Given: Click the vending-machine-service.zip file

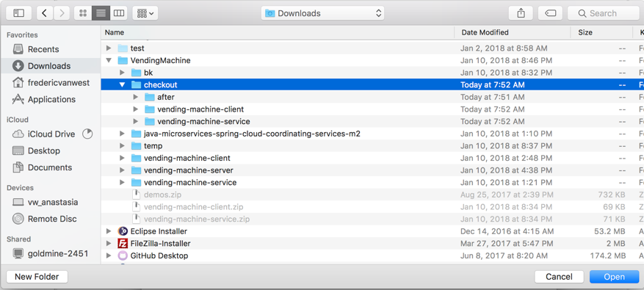Looking at the screenshot, I should [196, 219].
